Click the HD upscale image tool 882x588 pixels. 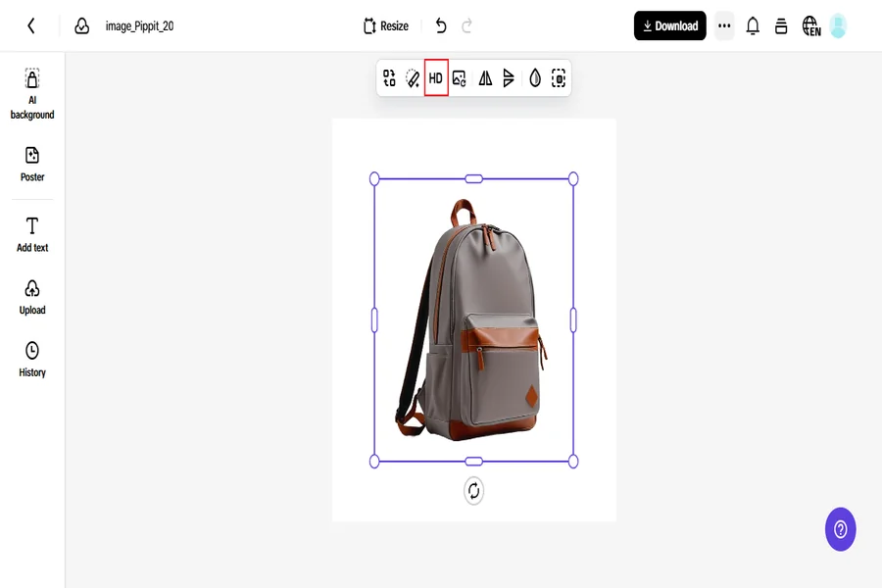436,78
